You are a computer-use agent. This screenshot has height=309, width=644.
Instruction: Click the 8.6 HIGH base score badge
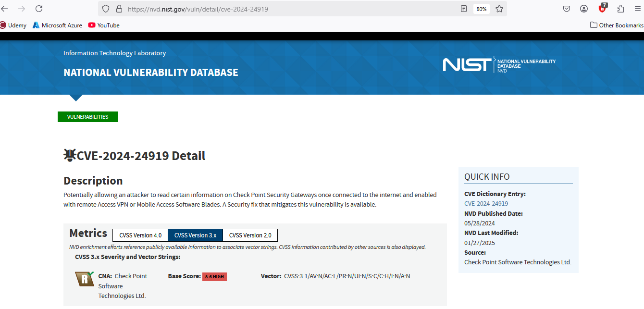(214, 277)
